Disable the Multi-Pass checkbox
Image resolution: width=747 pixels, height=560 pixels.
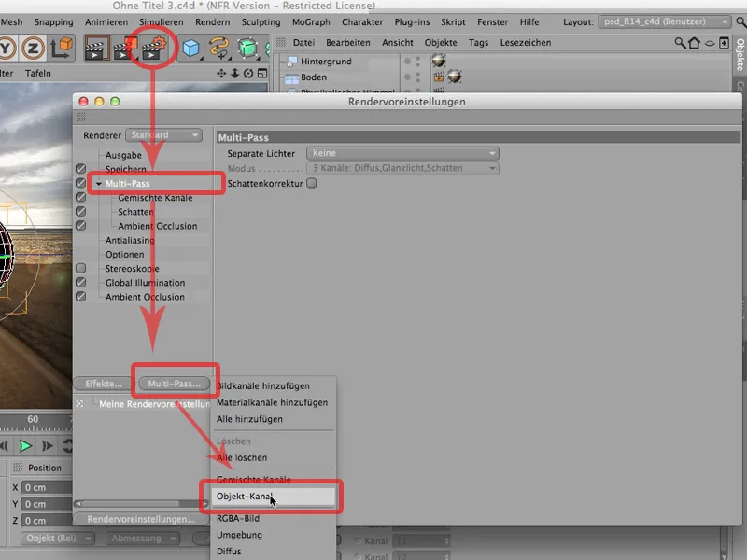(x=81, y=183)
